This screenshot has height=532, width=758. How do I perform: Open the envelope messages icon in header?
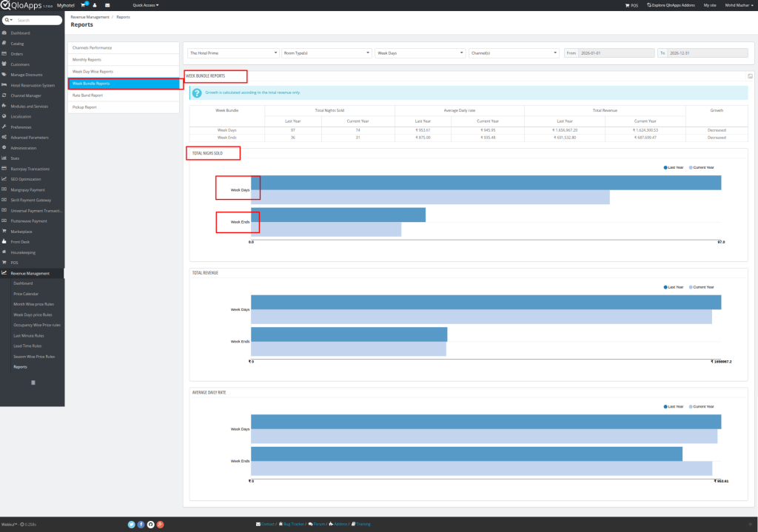coord(107,4)
